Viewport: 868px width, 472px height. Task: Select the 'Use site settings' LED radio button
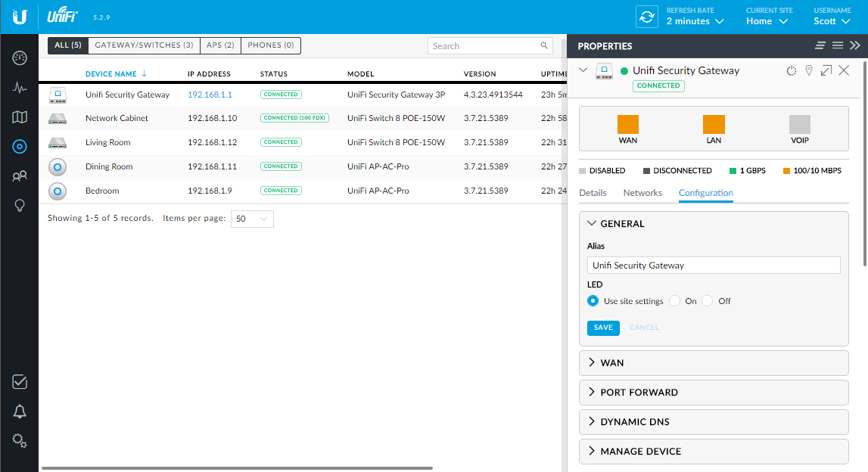coord(593,300)
